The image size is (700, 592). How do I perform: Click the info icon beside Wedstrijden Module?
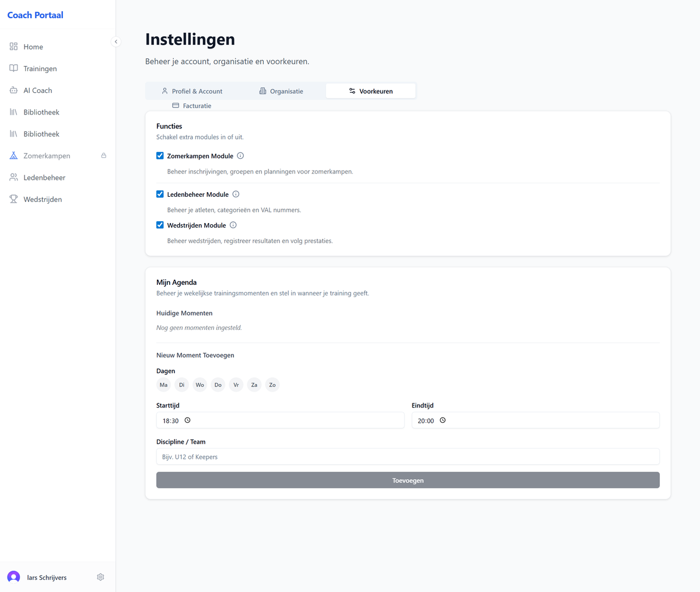tap(233, 225)
